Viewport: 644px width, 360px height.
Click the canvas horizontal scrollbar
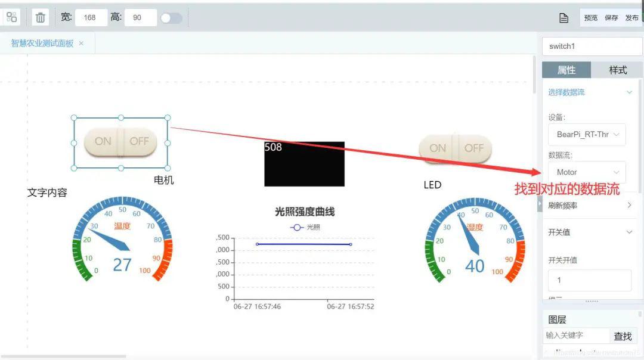click(x=64, y=356)
